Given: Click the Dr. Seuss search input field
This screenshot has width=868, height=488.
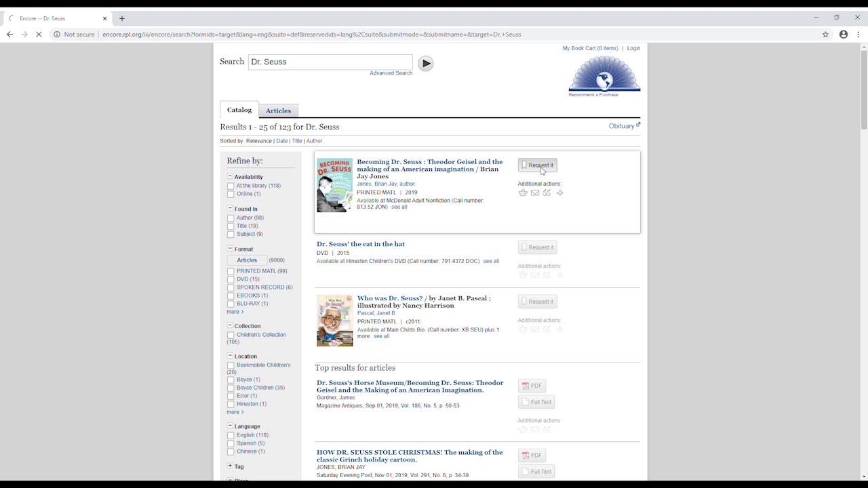Looking at the screenshot, I should pos(330,62).
